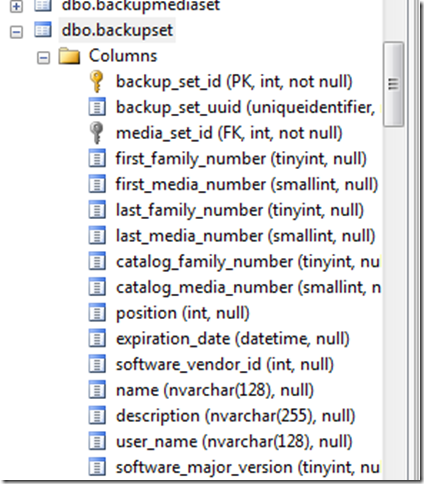
Task: Click the column icon next to position
Action: pyautogui.click(x=97, y=313)
